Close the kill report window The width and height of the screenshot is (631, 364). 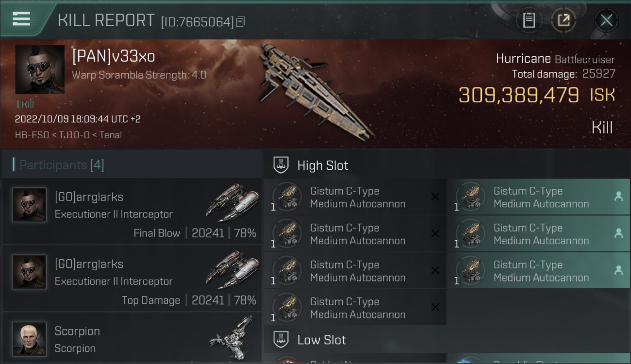point(606,20)
